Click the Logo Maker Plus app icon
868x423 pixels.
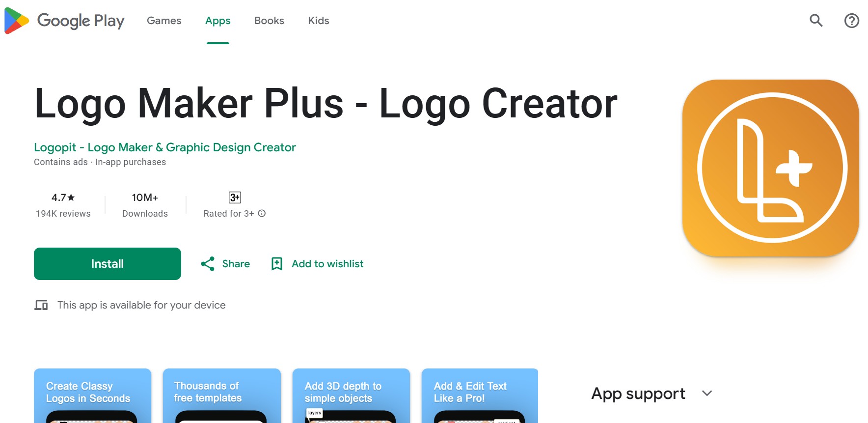[x=771, y=168]
